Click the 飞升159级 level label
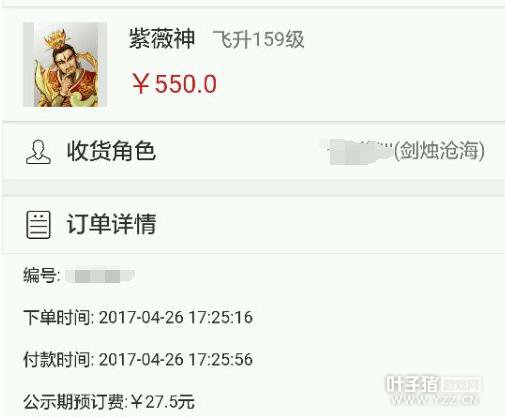Image resolution: width=505 pixels, height=417 pixels. (258, 40)
